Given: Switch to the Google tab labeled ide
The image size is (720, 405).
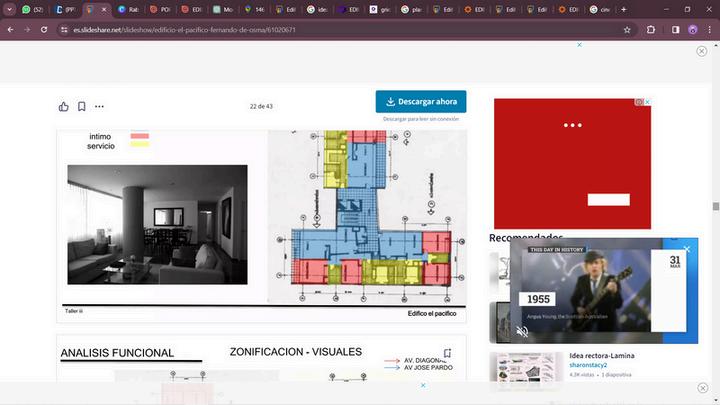Looking at the screenshot, I should pos(317,9).
